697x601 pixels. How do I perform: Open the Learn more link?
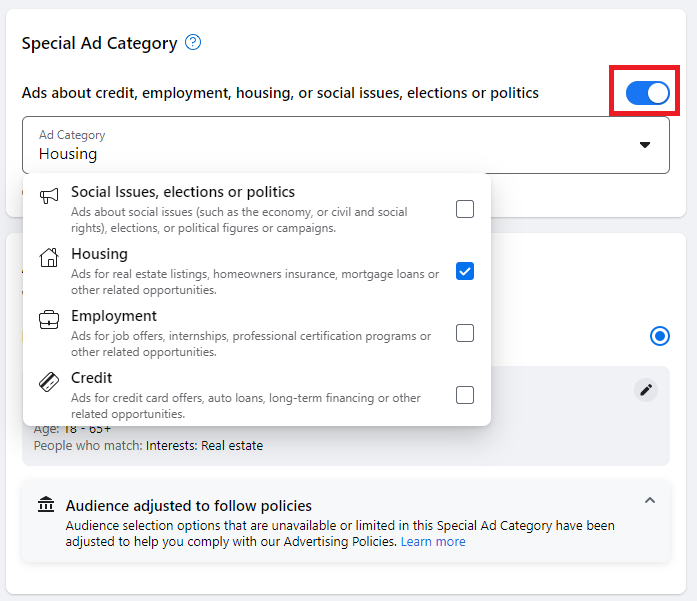click(x=433, y=542)
